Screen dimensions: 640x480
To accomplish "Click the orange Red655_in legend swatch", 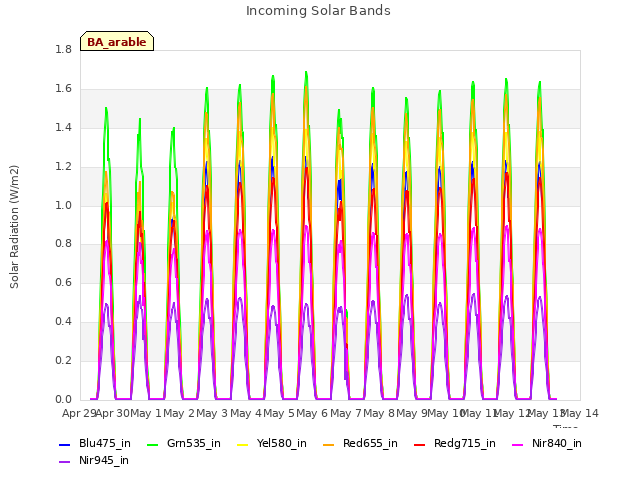I will [328, 444].
